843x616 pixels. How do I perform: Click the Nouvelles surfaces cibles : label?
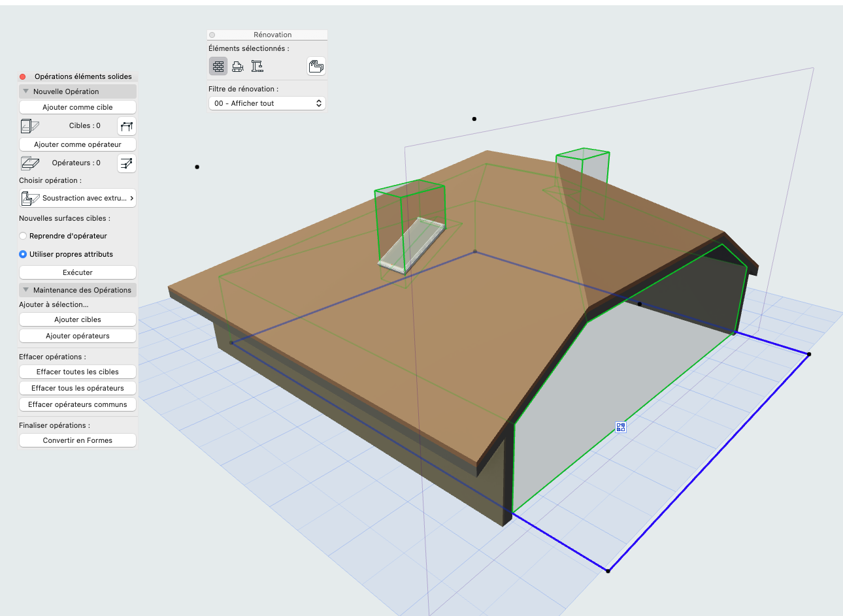click(x=65, y=218)
